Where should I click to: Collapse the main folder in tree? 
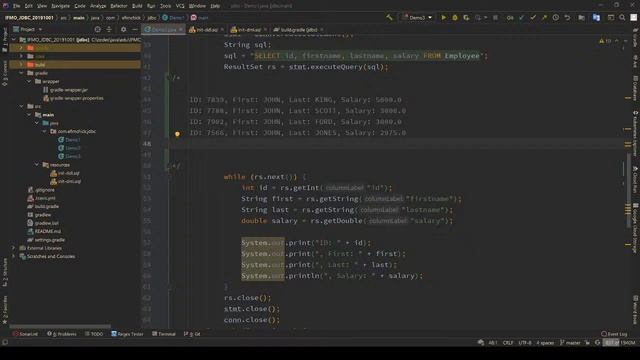point(29,115)
